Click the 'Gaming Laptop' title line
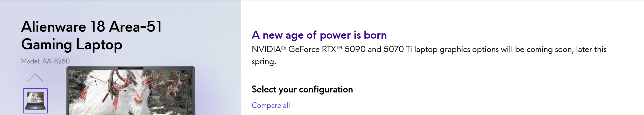Screen dimensions: 644x115 [72, 44]
